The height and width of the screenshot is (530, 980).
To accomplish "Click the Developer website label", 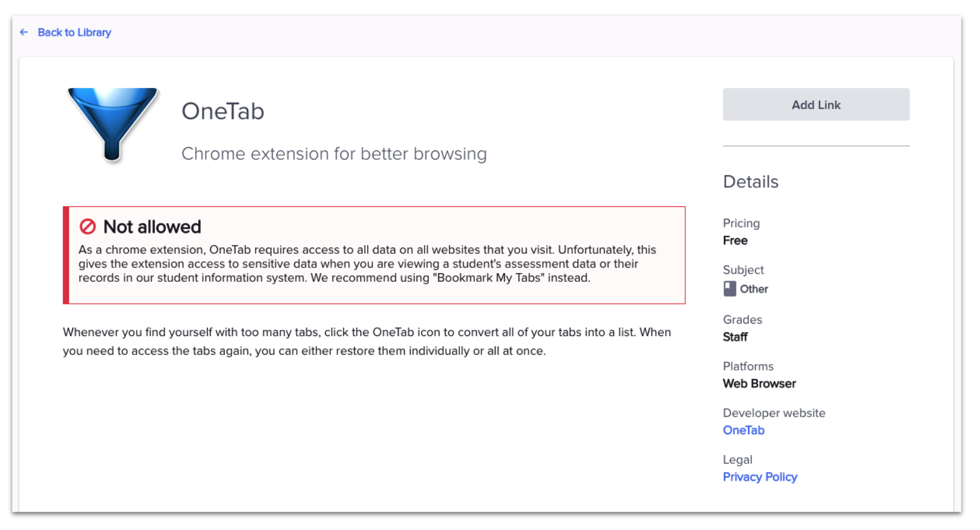I will tap(774, 413).
